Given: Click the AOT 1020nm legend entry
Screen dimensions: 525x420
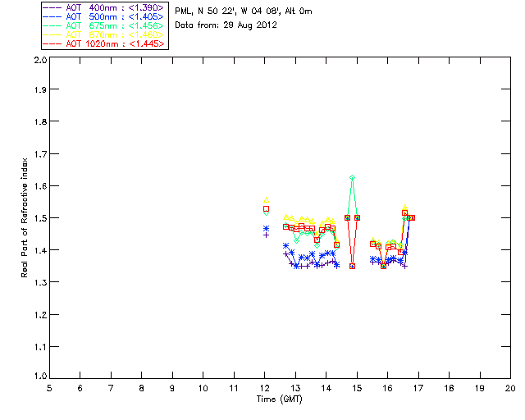Looking at the screenshot, I should [x=103, y=43].
